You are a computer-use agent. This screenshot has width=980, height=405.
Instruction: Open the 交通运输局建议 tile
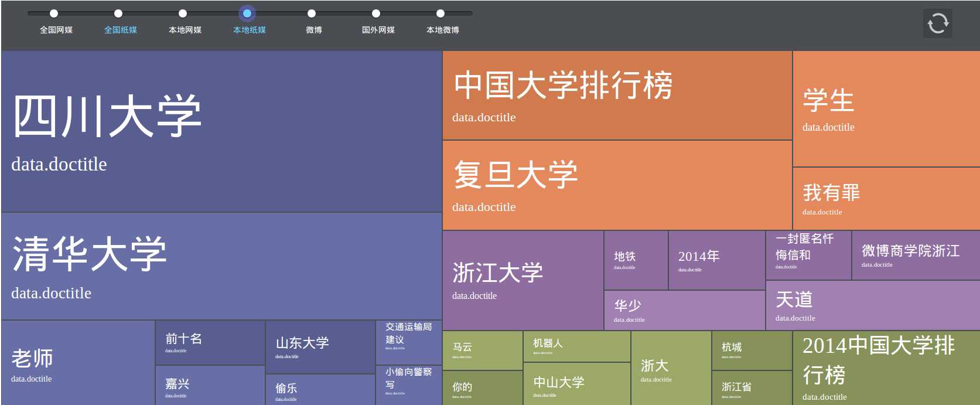pyautogui.click(x=409, y=342)
